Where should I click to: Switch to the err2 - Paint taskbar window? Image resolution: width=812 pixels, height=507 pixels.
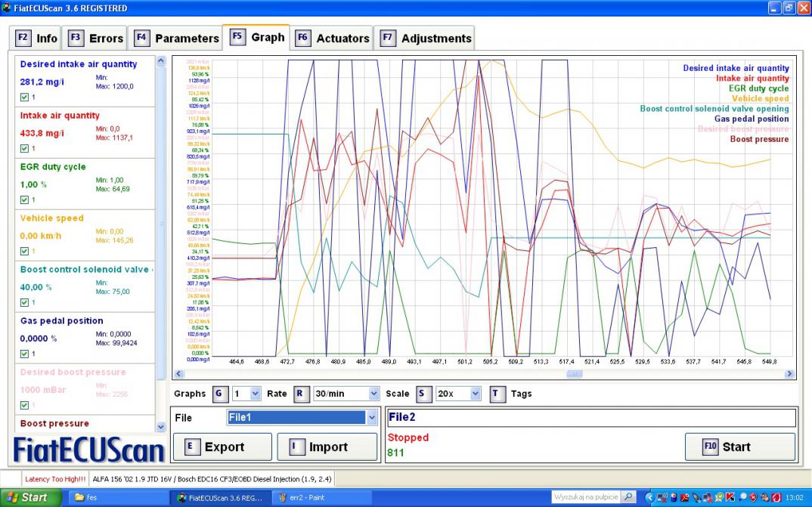(321, 498)
